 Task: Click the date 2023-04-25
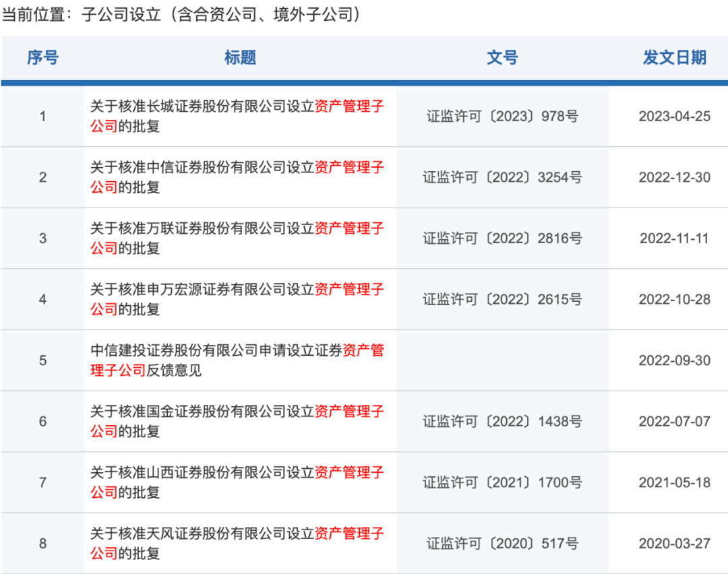pyautogui.click(x=675, y=116)
